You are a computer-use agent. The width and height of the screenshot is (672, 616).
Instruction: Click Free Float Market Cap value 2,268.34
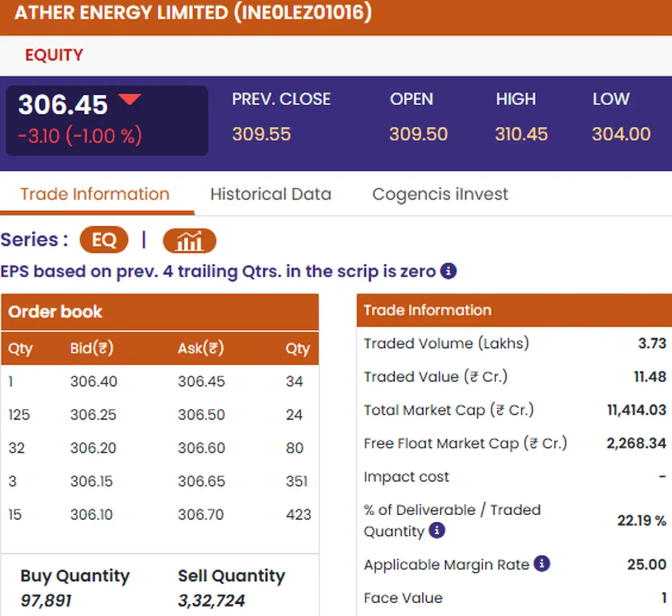636,444
